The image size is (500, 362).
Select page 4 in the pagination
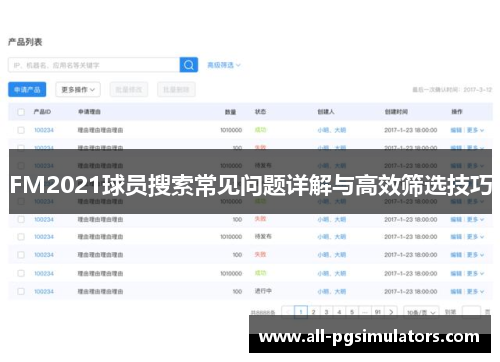coord(339,312)
